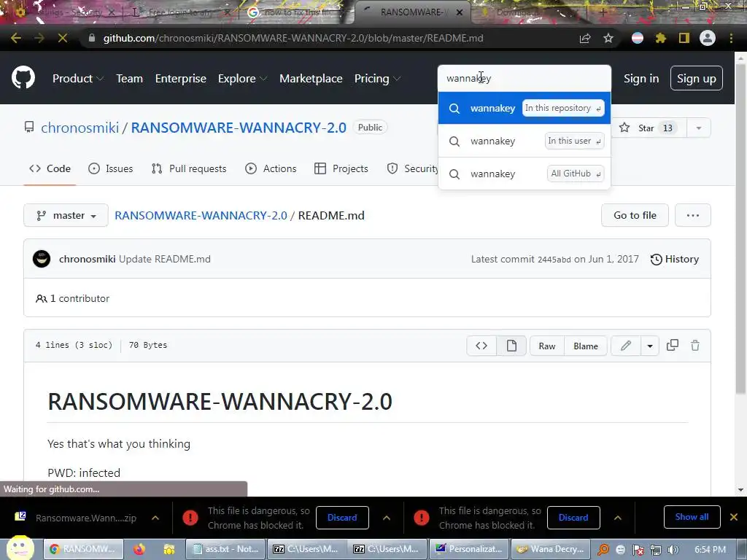Search wannakey in this repository
Viewport: 747px width, 560px height.
click(x=524, y=108)
